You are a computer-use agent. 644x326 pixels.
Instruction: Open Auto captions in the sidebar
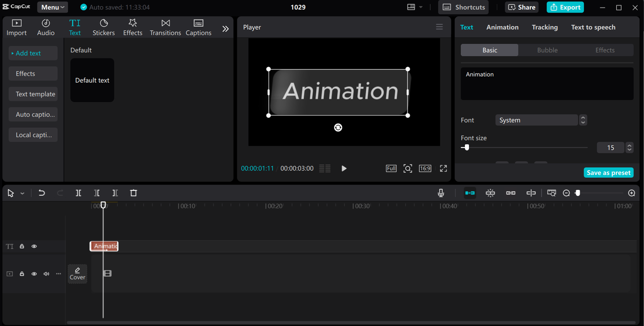(33, 114)
